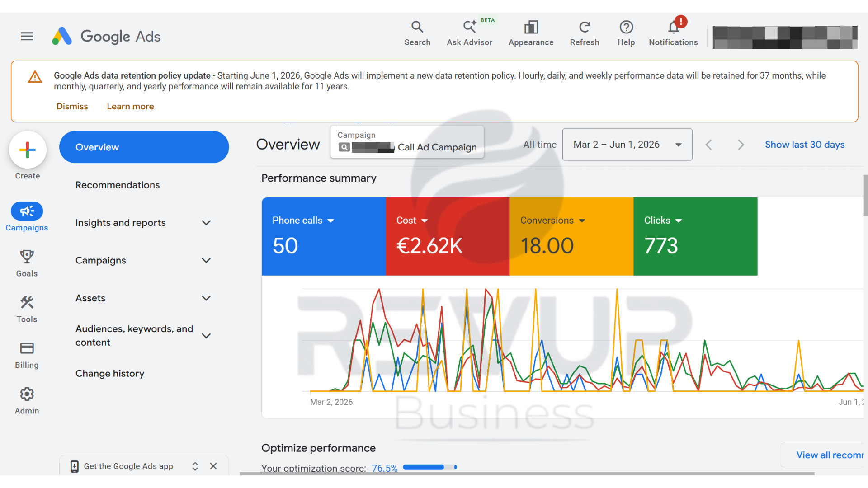The height and width of the screenshot is (488, 868).
Task: Click the optimization score progress bar
Action: point(430,467)
